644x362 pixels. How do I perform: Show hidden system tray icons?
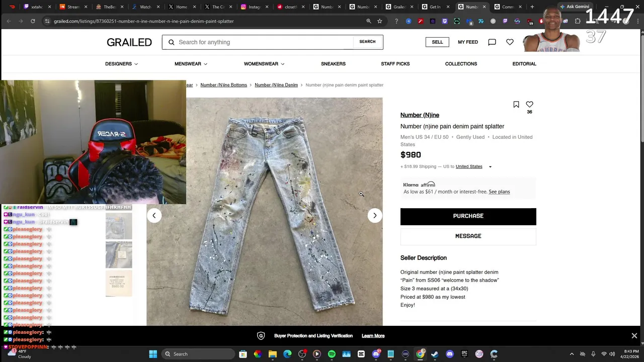pyautogui.click(x=572, y=354)
